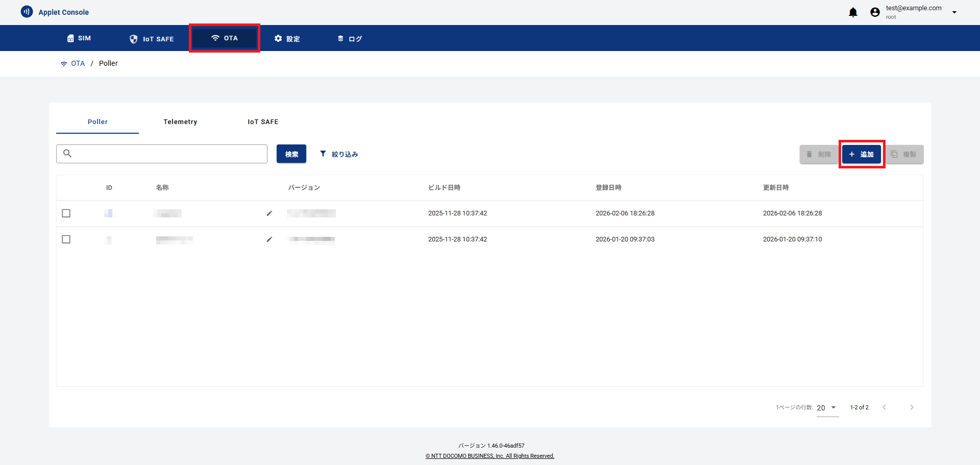Click the NTT DOCOMO BUSINESS copyright link
This screenshot has width=980, height=465.
click(x=490, y=456)
